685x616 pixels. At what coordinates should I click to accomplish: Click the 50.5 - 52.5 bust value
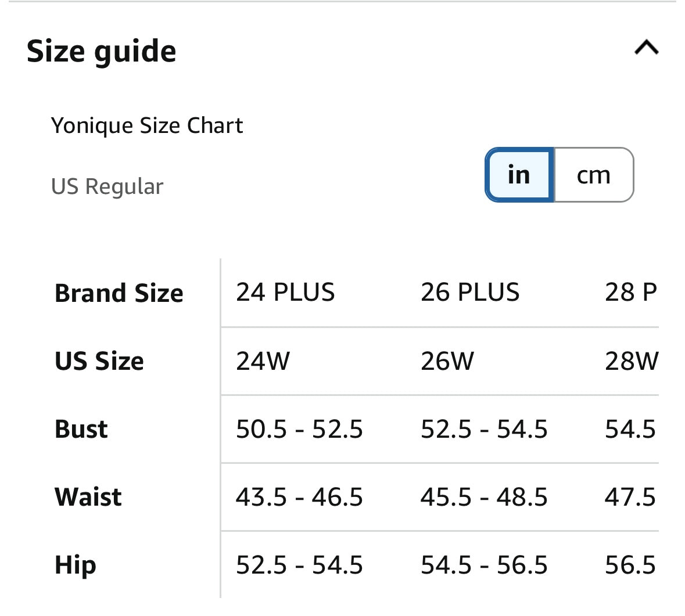click(x=300, y=429)
